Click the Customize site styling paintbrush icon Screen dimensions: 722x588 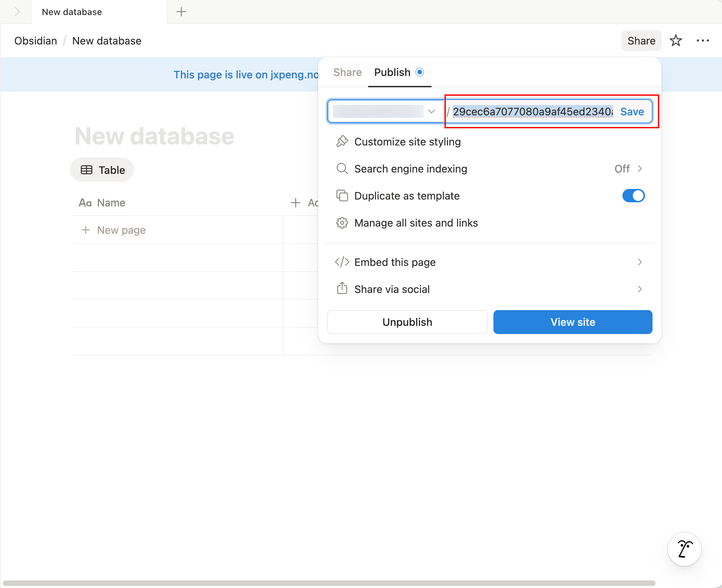pyautogui.click(x=342, y=141)
